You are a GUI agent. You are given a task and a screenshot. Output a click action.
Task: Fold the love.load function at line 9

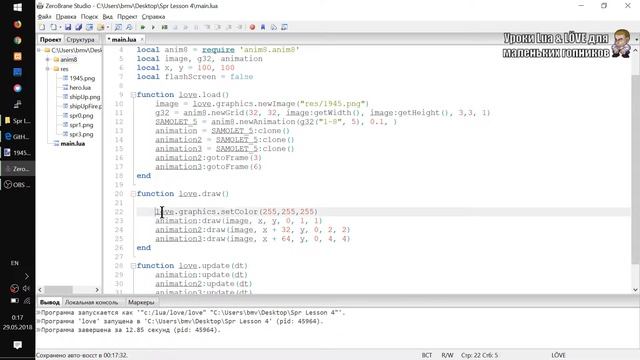[133, 95]
